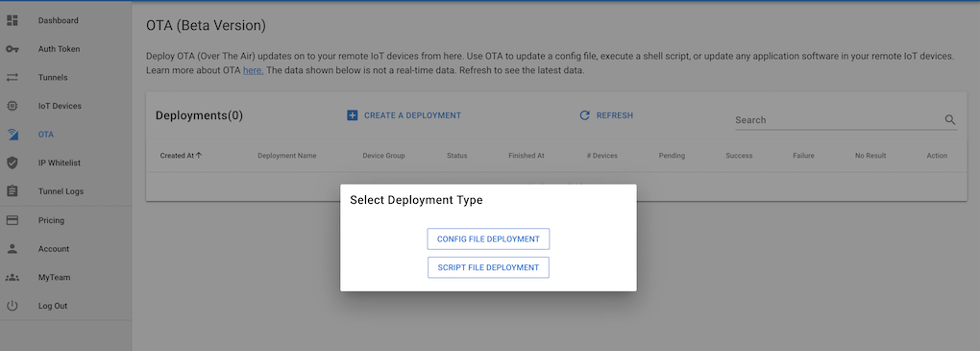This screenshot has height=351, width=980.
Task: Open the MyTeam page
Action: click(65, 277)
